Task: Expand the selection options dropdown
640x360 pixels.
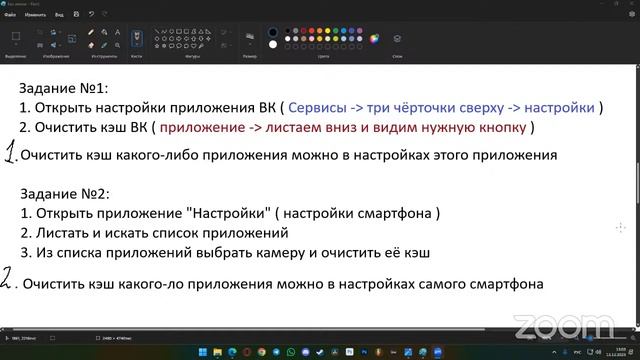Action: tap(16, 45)
